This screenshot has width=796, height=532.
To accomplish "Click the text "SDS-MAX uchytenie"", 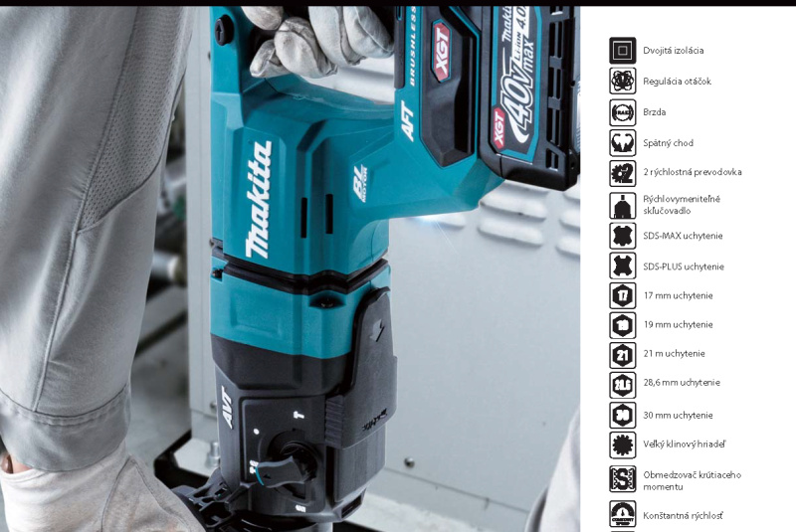I will [683, 236].
